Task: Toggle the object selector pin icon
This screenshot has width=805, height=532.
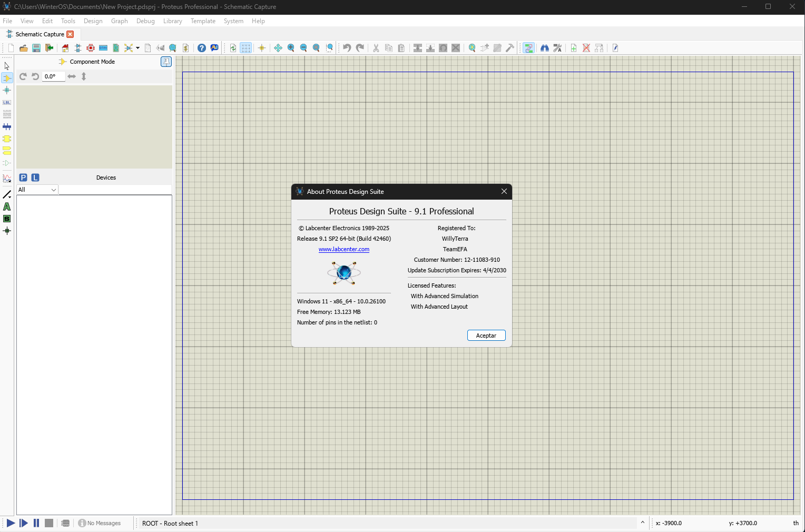Action: 166,62
